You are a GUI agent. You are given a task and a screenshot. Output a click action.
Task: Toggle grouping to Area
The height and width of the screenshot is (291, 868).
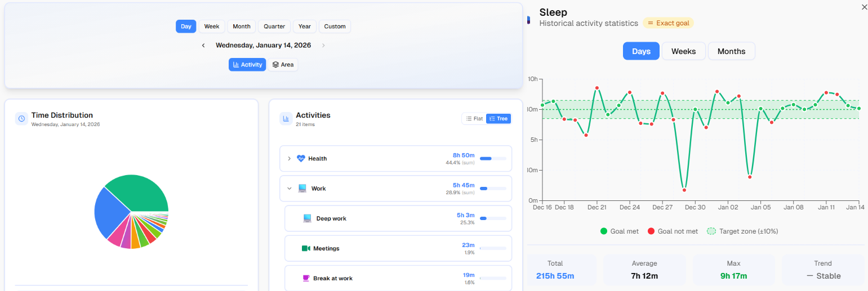click(x=283, y=65)
